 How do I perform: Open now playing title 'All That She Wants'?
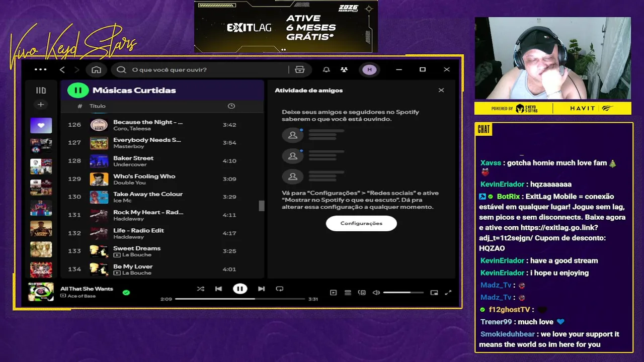(87, 289)
